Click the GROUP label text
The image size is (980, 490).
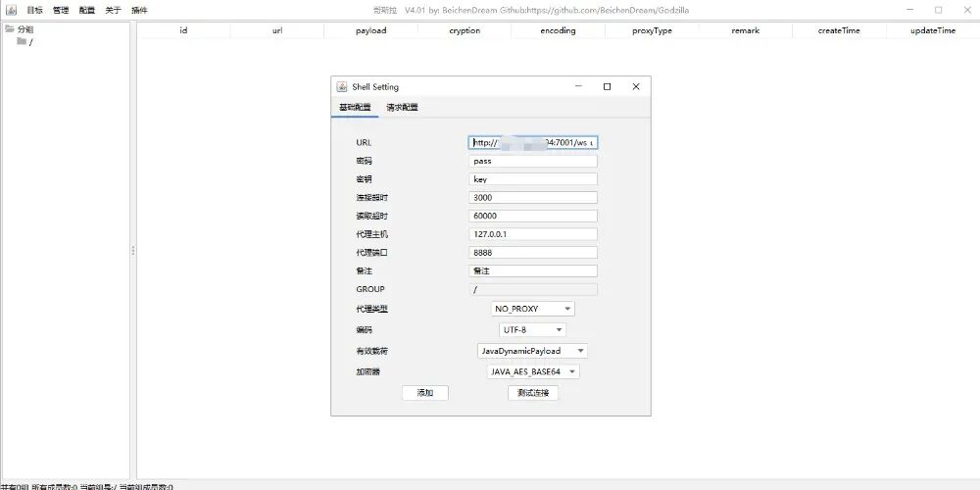point(370,289)
